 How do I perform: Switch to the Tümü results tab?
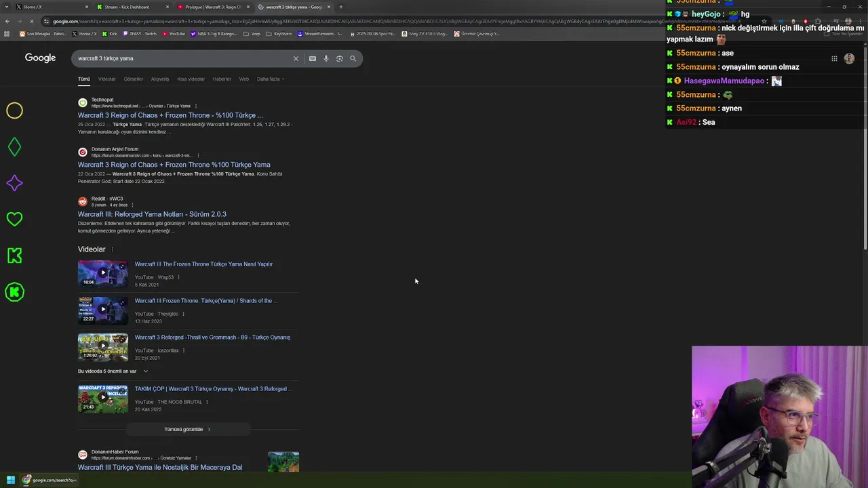tap(84, 79)
